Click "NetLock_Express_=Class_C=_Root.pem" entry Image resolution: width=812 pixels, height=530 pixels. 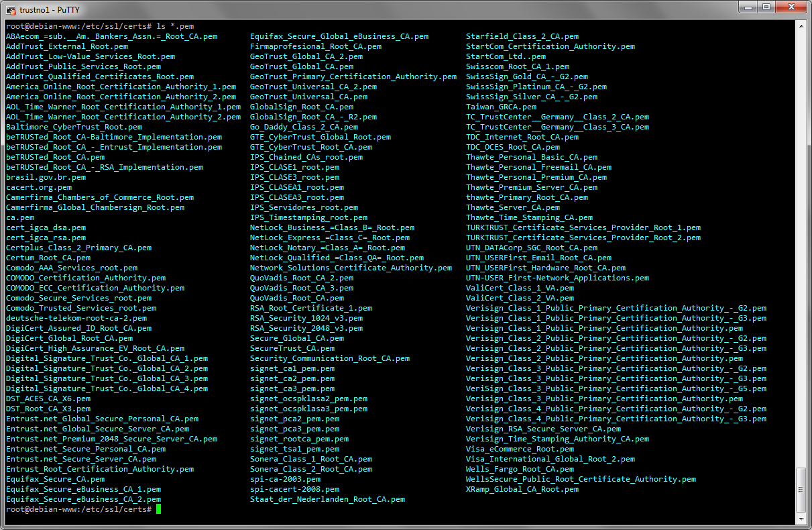click(x=330, y=237)
